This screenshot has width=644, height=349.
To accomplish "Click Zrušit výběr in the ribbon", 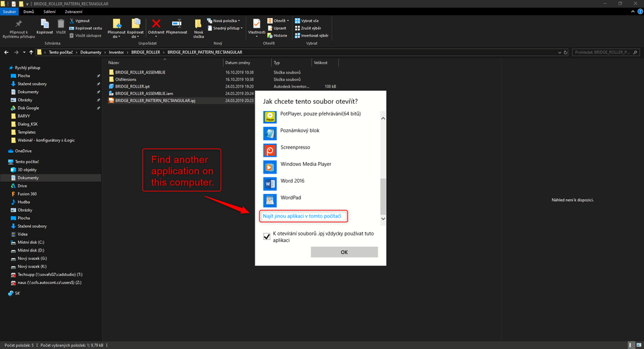I will click(x=308, y=28).
